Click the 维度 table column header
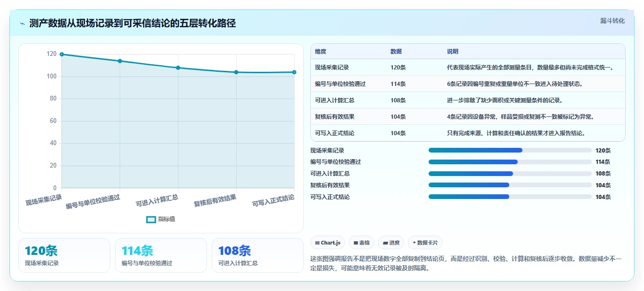Screen dimensions: 644x291 pos(321,52)
